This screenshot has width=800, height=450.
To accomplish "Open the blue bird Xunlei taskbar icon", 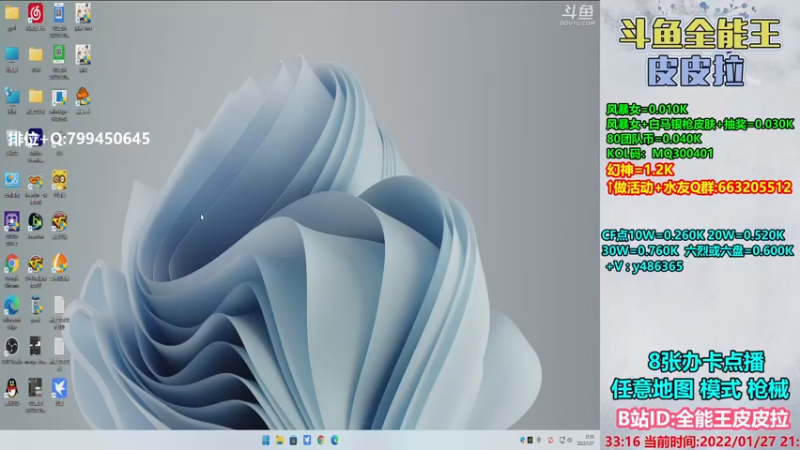I will (x=307, y=440).
